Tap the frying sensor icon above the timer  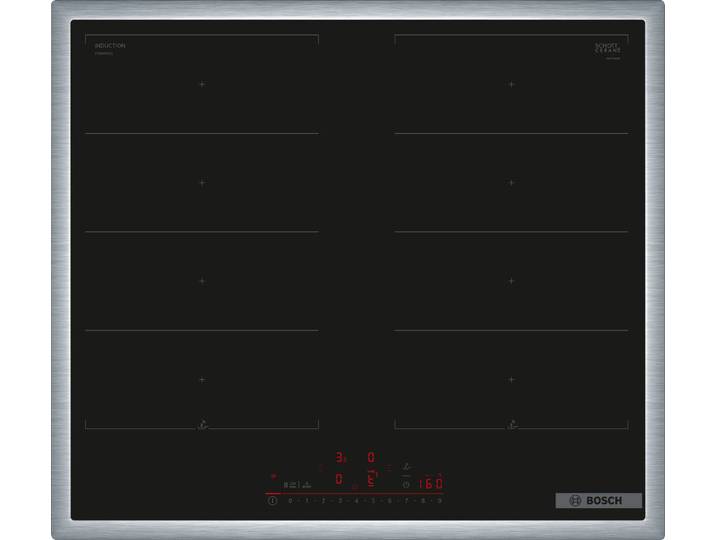pos(406,467)
